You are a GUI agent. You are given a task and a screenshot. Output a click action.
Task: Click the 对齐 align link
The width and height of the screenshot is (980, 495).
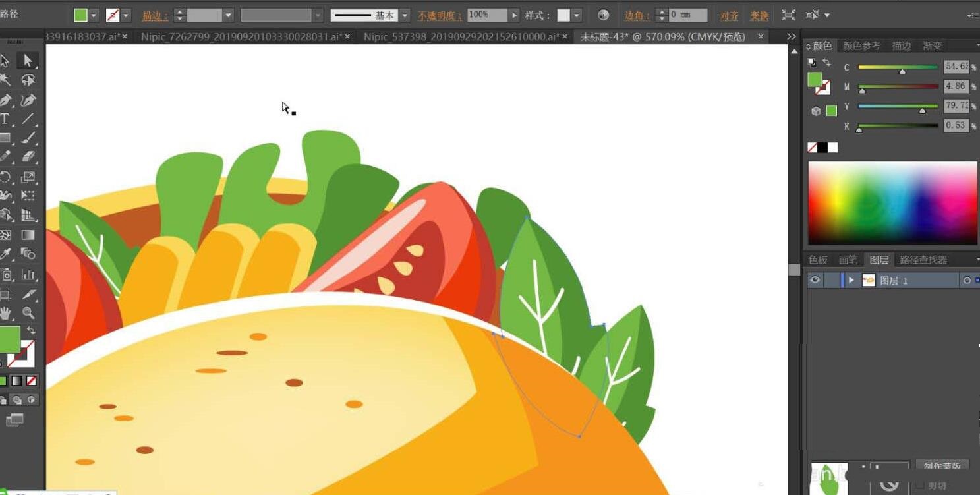(x=729, y=15)
